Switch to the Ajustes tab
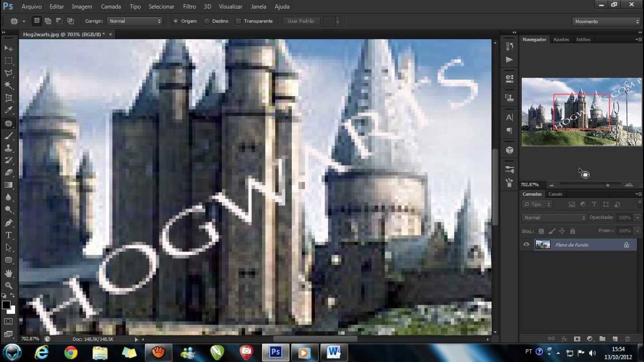The height and width of the screenshot is (362, 644). click(561, 39)
